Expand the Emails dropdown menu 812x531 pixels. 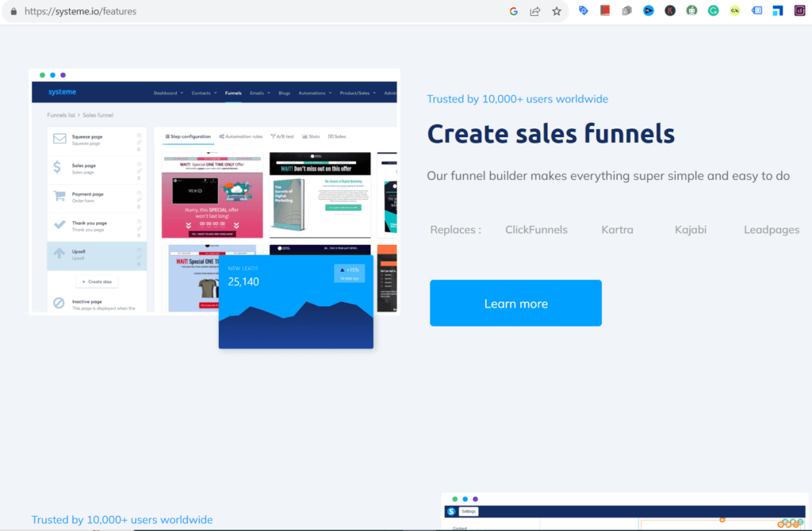click(259, 93)
